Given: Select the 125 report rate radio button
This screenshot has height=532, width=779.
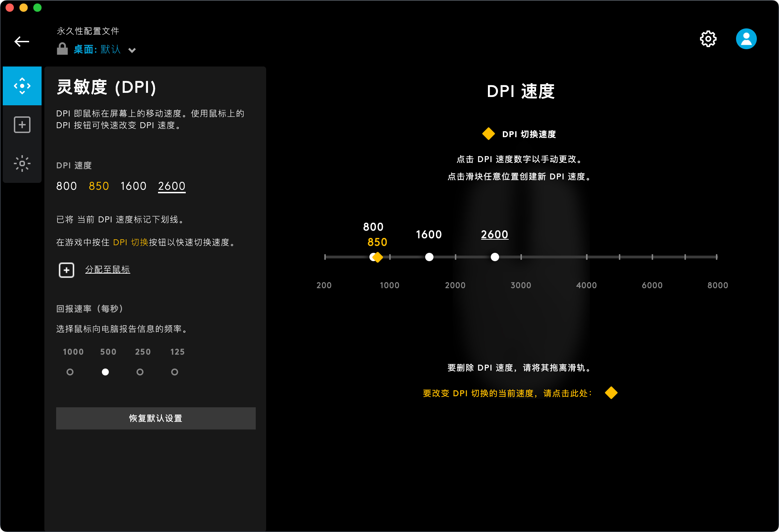Looking at the screenshot, I should point(175,372).
